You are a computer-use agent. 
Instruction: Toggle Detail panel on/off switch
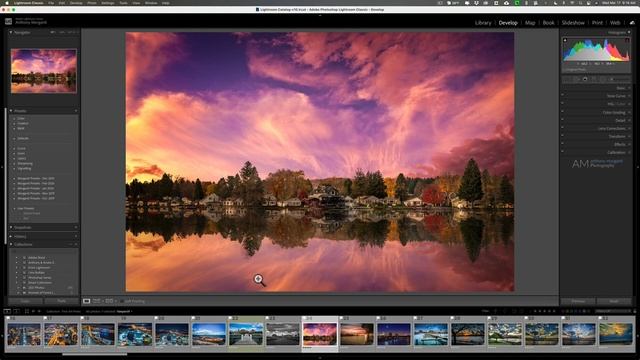coord(562,120)
